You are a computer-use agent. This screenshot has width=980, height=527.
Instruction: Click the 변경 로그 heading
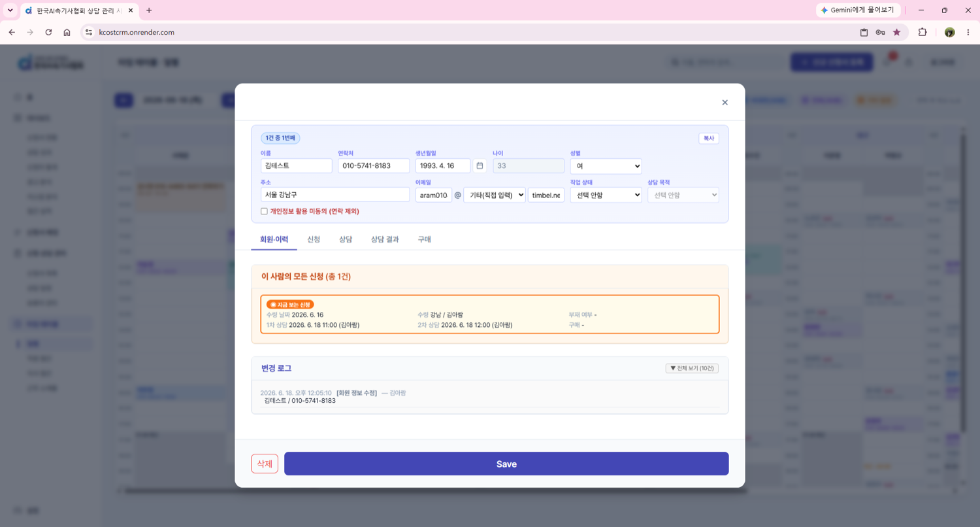pos(276,368)
